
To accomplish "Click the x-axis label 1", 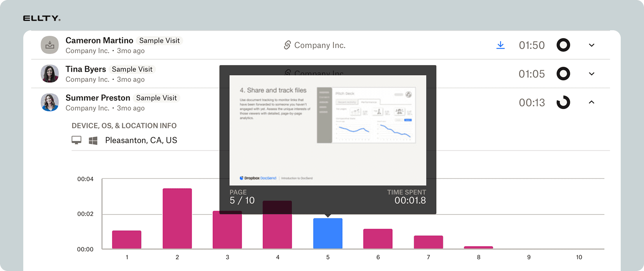I will [x=127, y=257].
